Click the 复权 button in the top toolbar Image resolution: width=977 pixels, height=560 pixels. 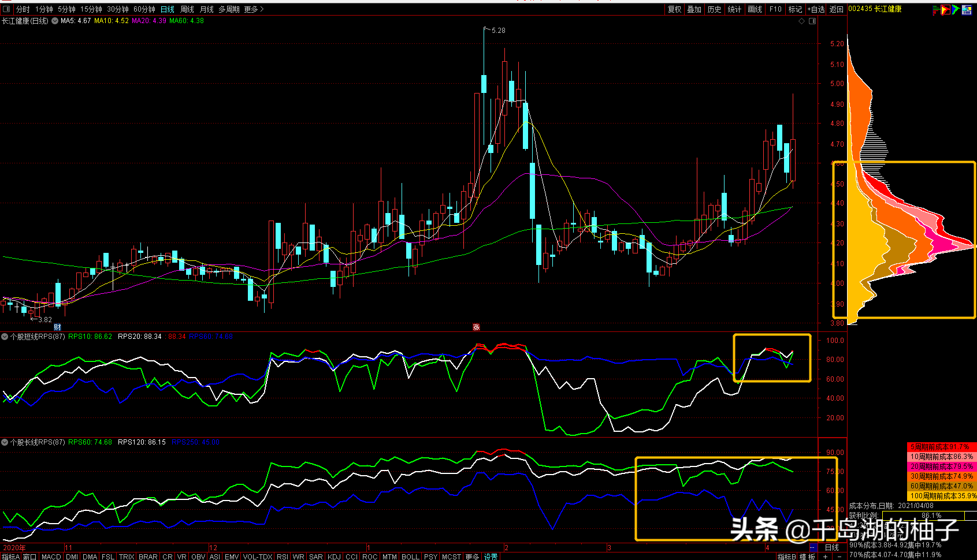[674, 9]
